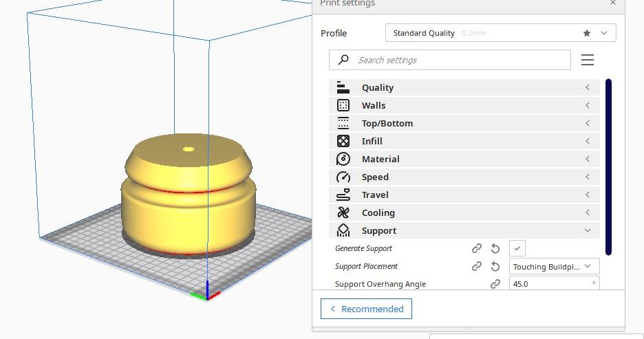The width and height of the screenshot is (644, 339).
Task: Click the Support Placement label
Action: click(x=366, y=266)
